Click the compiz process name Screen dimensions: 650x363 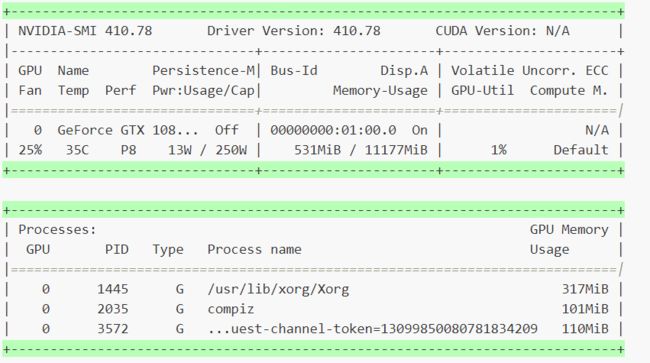pos(230,309)
